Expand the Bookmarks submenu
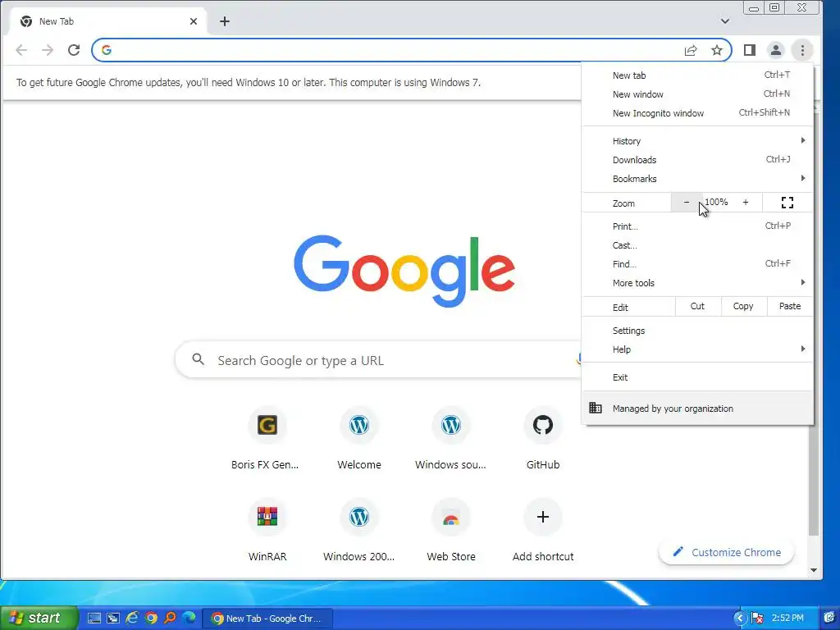This screenshot has height=630, width=840. (x=697, y=178)
